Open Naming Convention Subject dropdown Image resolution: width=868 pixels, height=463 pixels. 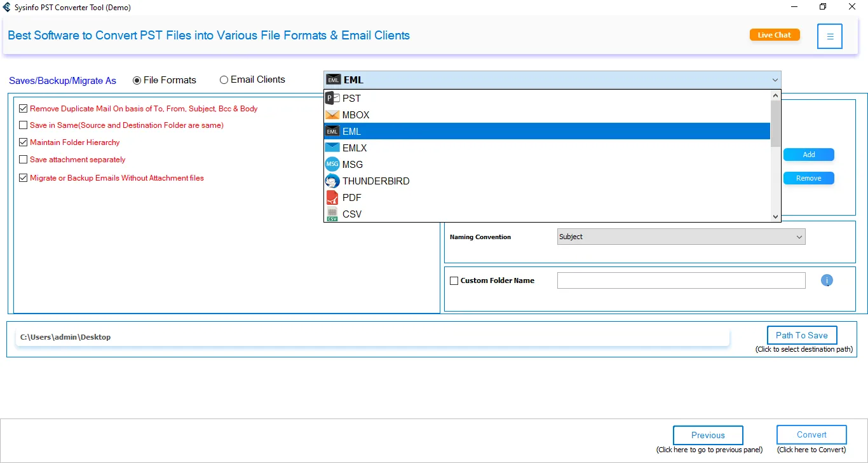tap(681, 237)
